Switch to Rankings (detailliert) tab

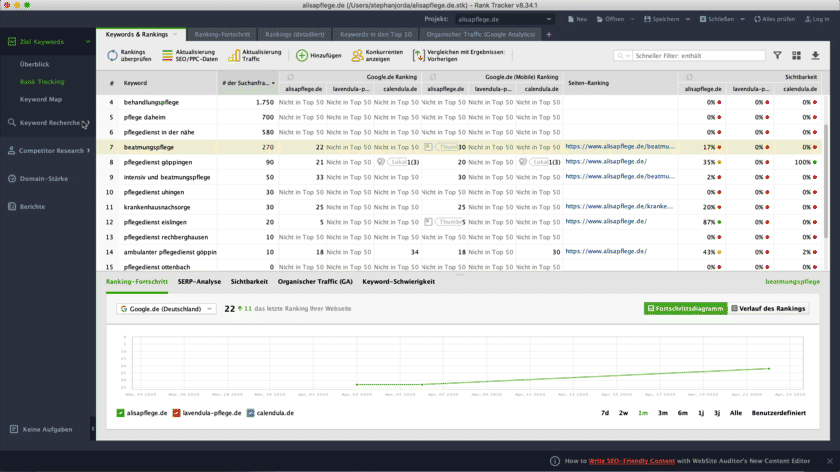click(295, 34)
